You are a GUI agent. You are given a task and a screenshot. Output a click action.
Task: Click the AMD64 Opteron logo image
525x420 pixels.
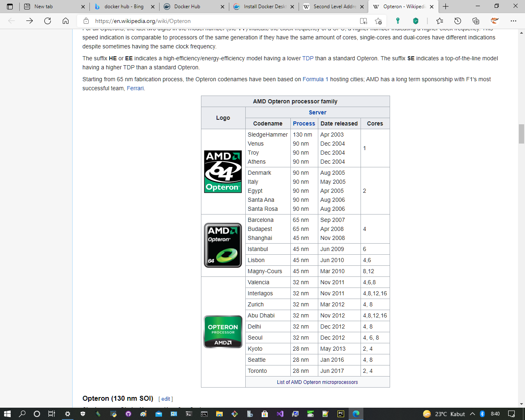pyautogui.click(x=223, y=171)
